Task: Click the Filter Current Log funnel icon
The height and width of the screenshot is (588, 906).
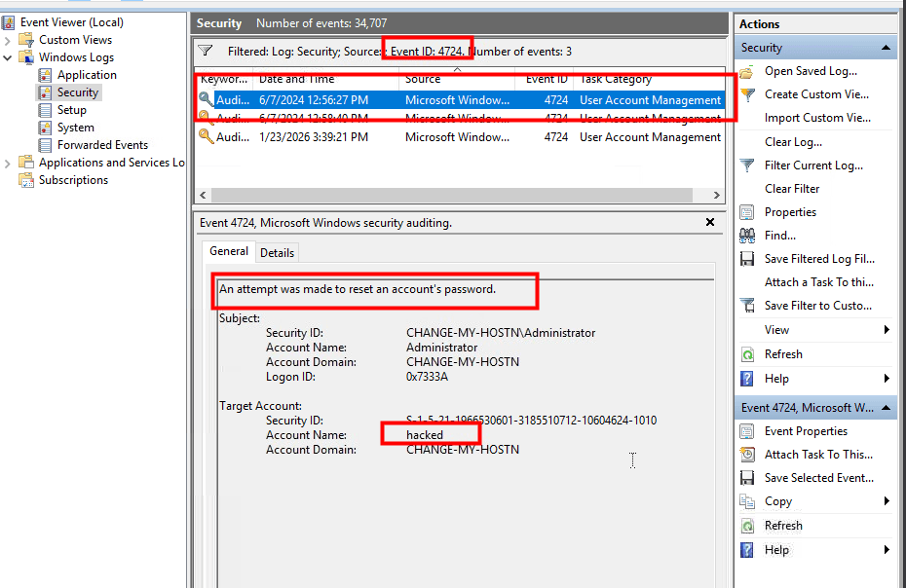Action: tap(747, 165)
